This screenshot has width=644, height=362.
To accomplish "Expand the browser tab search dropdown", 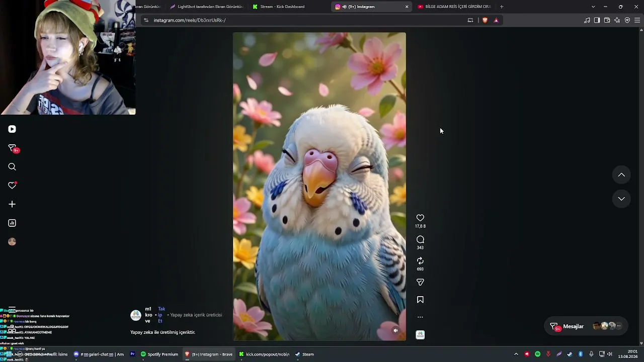I will coord(593,7).
